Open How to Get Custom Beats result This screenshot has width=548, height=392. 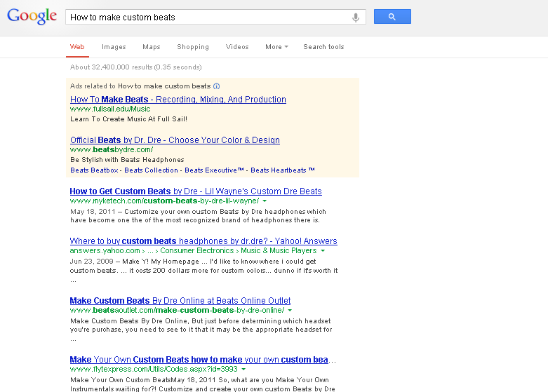(x=196, y=191)
